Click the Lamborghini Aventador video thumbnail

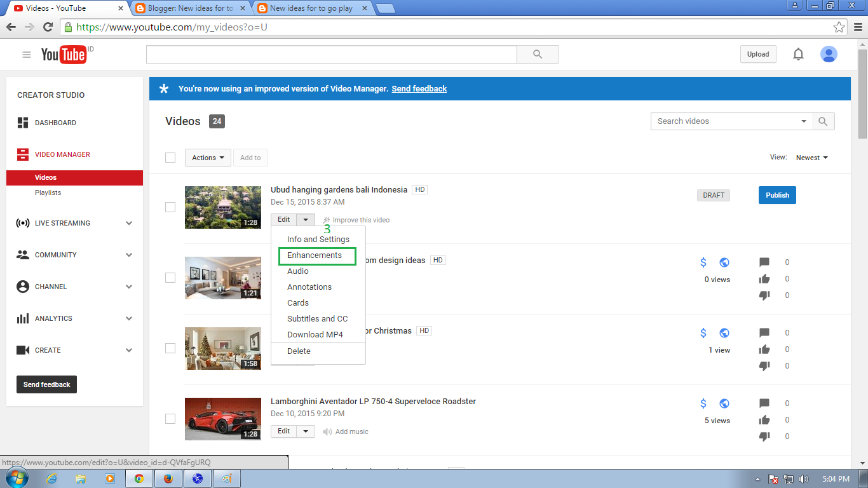tap(223, 419)
